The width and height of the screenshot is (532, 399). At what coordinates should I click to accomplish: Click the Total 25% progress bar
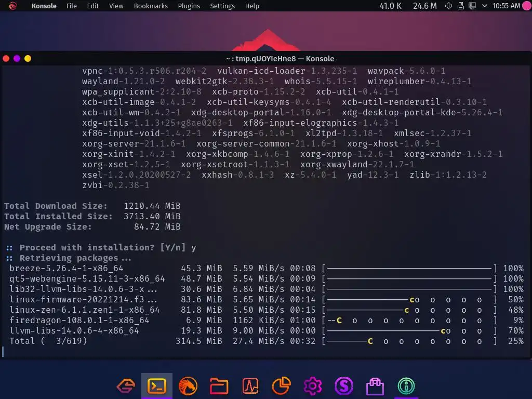click(409, 341)
